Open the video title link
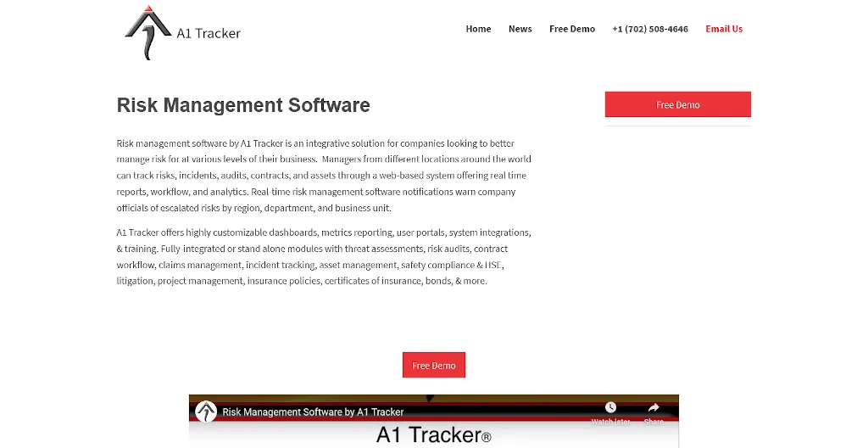This screenshot has width=868, height=448. point(313,412)
